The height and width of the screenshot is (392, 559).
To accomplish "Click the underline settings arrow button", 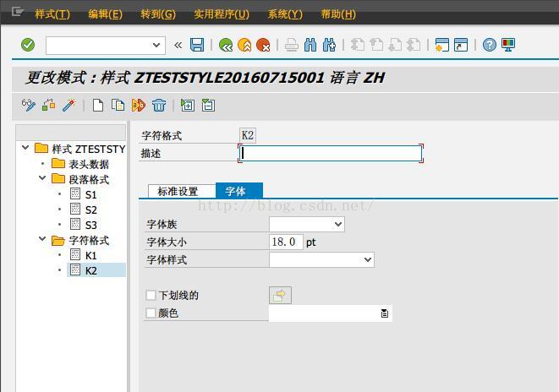I will pyautogui.click(x=280, y=295).
